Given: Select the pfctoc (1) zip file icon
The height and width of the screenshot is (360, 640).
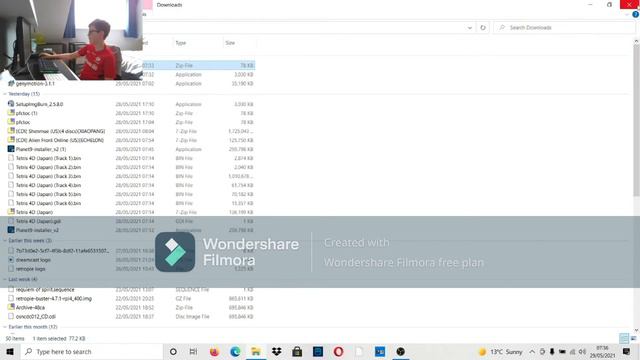Looking at the screenshot, I should [x=11, y=113].
